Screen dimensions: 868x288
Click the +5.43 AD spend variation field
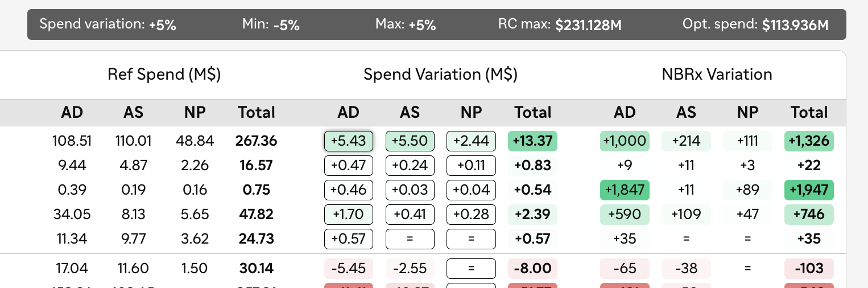349,141
